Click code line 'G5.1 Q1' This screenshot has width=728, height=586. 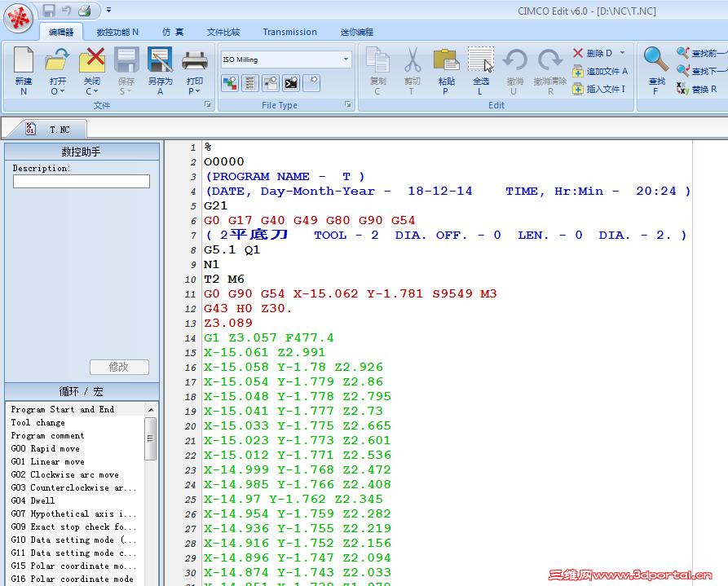232,250
